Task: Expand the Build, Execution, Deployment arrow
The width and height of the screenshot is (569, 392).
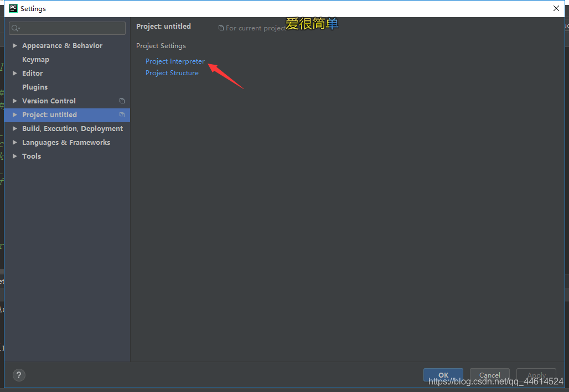Action: tap(14, 128)
